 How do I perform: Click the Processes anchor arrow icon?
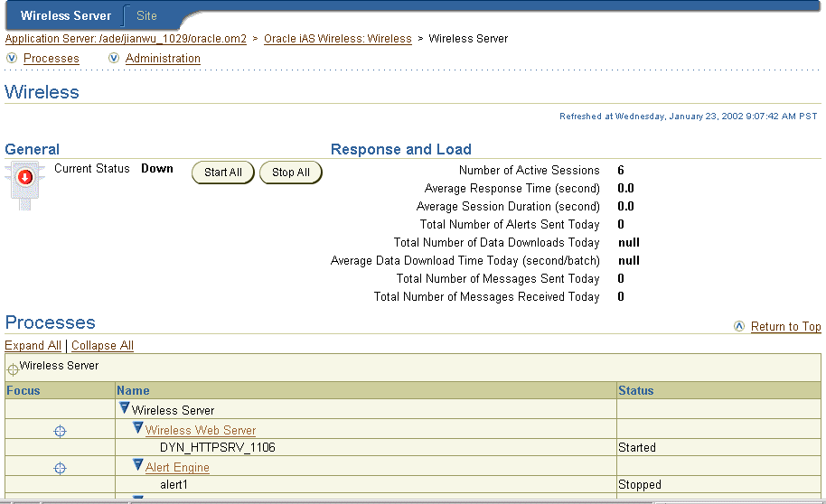tap(12, 58)
